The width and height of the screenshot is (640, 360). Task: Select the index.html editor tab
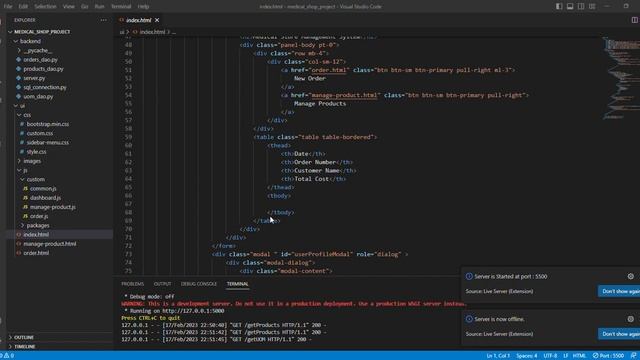(x=139, y=20)
